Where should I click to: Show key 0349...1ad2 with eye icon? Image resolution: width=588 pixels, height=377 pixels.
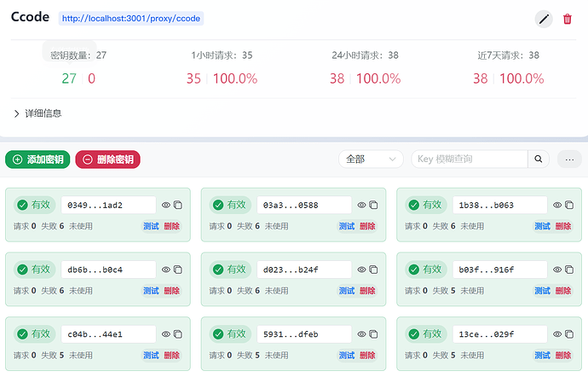click(166, 205)
